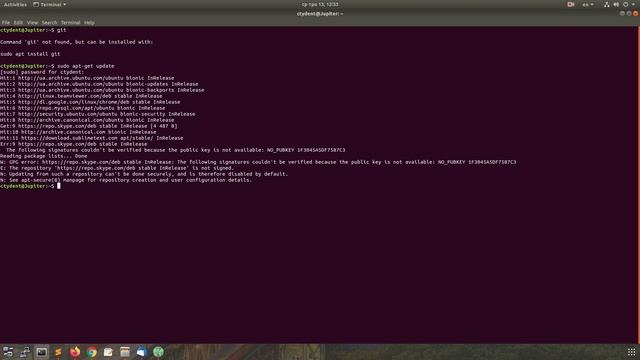
Task: Click the 'sudo apt install git' text
Action: point(30,54)
